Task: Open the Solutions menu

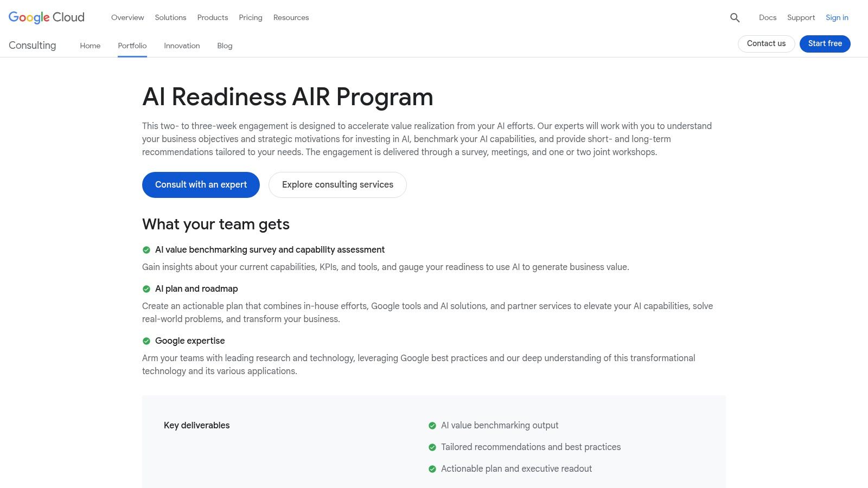Action: 170,17
